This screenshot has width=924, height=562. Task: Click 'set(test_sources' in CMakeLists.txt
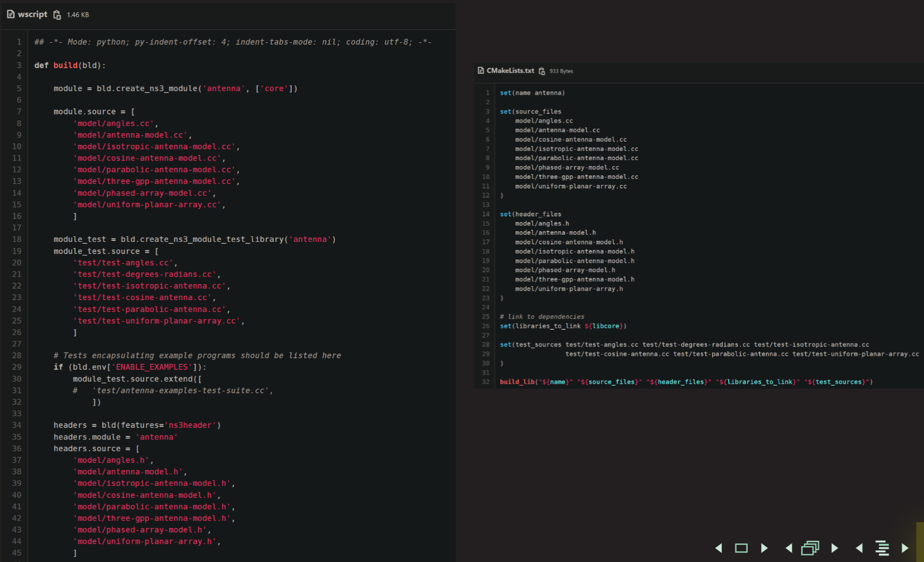(531, 344)
